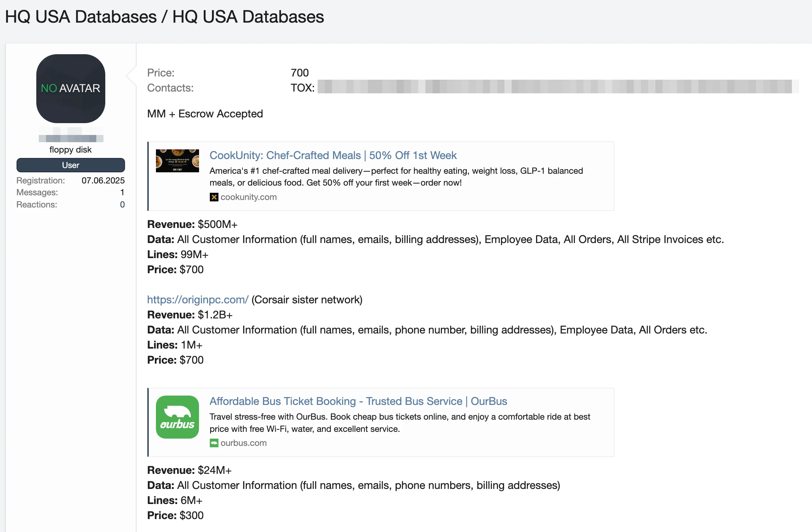This screenshot has width=812, height=532.
Task: Click the Data line mentioning Stripe Invoices
Action: (x=435, y=239)
